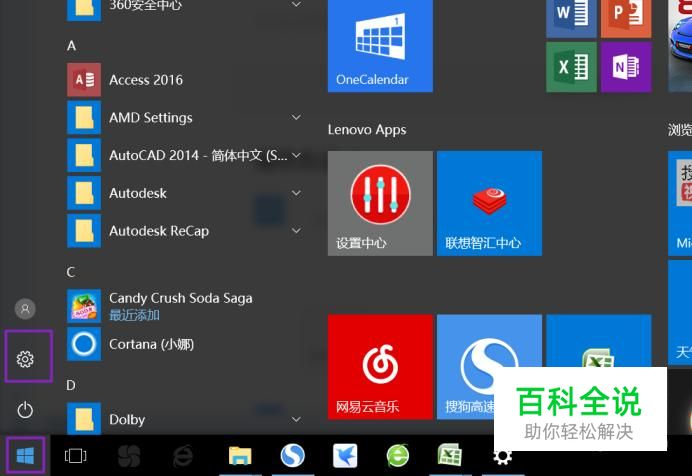Image resolution: width=692 pixels, height=476 pixels.
Task: Open the blue Excel-document tile
Action: click(599, 341)
